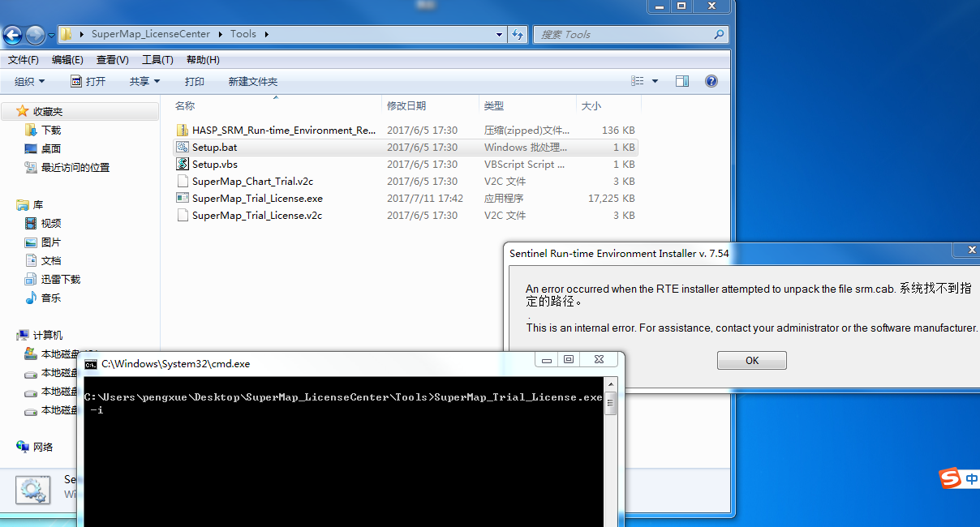980x527 pixels.
Task: Click Sogou input method icon
Action: 950,478
